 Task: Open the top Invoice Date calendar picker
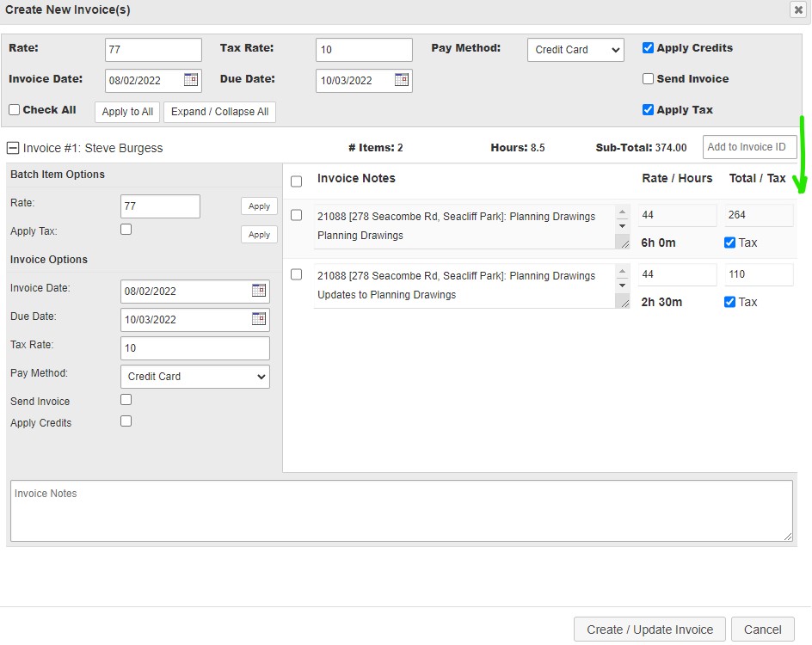point(191,80)
